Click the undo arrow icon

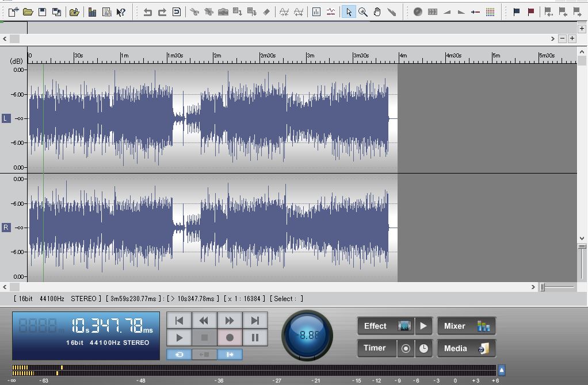click(147, 12)
